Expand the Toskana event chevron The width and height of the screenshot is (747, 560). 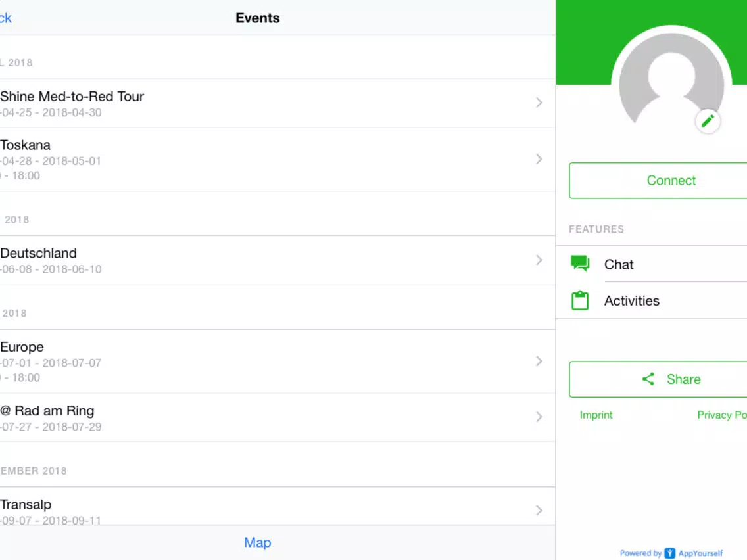point(539,159)
